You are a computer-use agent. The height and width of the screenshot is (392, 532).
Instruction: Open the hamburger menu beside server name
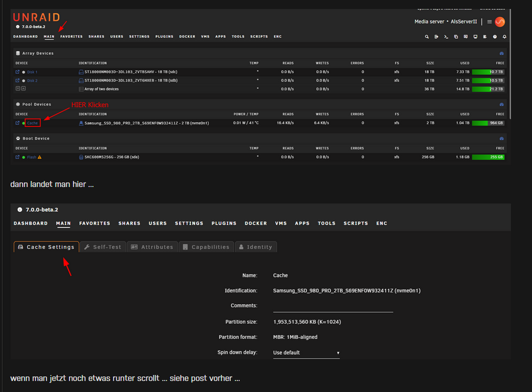[x=489, y=22]
